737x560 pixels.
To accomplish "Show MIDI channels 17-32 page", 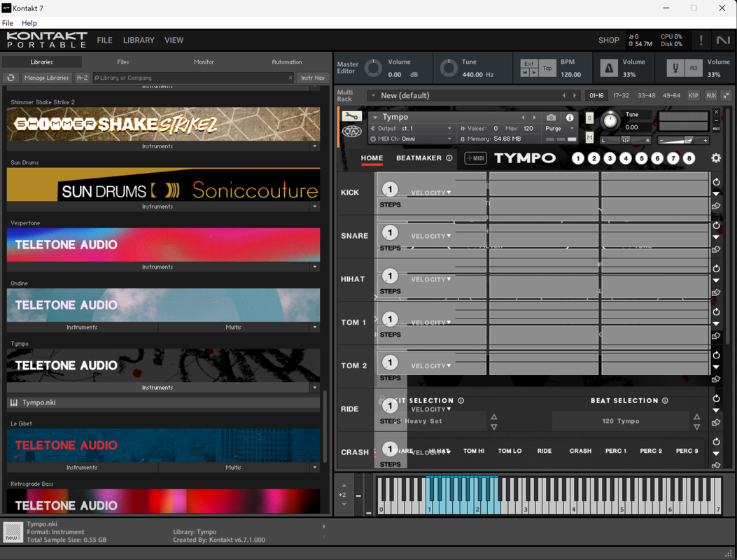I will (621, 95).
